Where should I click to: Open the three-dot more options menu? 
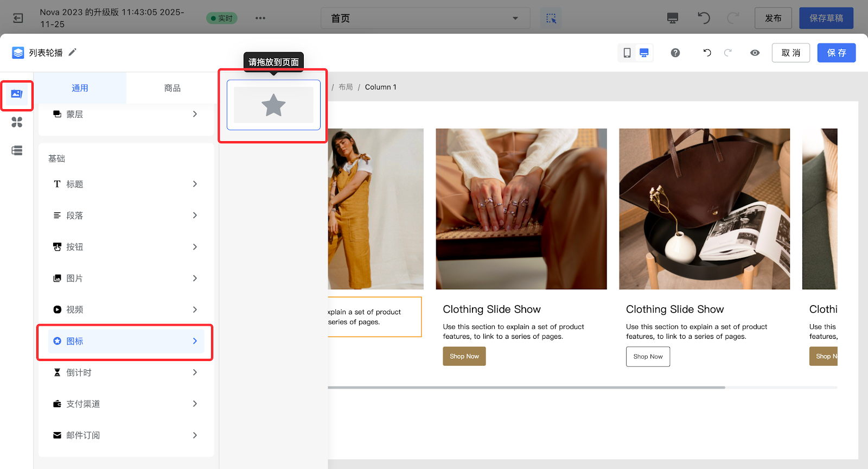pos(260,18)
